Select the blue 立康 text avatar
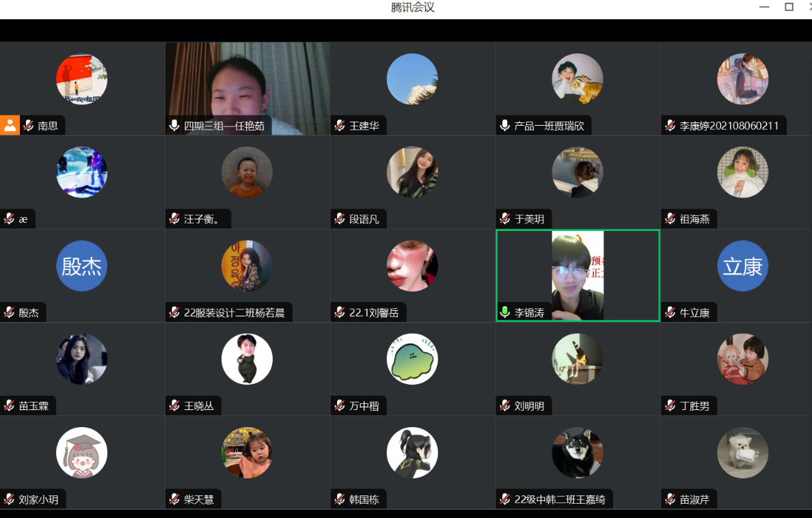Viewport: 812px width, 518px height. tap(742, 266)
